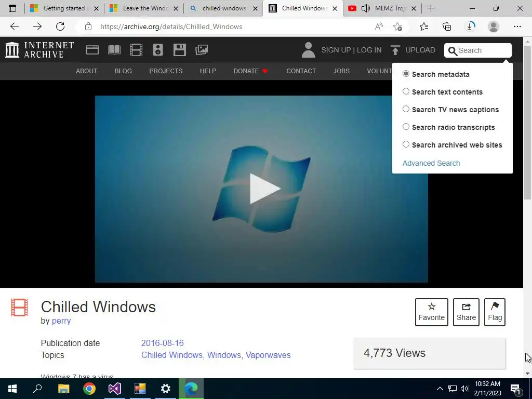Viewport: 532px width, 399px height.
Task: Open the BLOG menu item
Action: 123,71
